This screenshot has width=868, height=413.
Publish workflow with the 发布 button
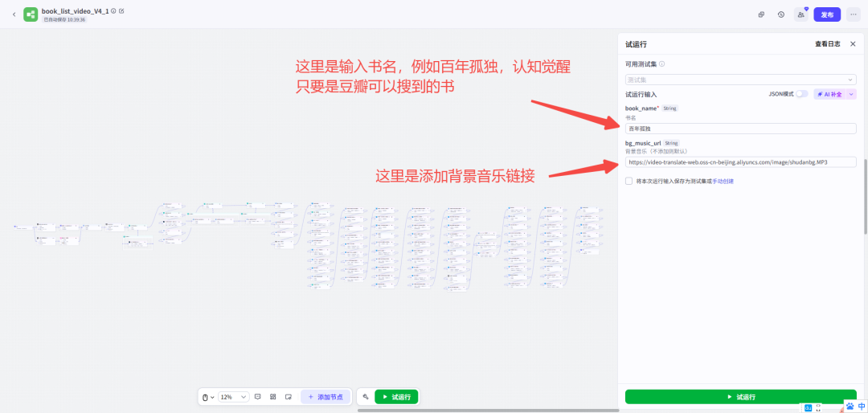pyautogui.click(x=827, y=14)
